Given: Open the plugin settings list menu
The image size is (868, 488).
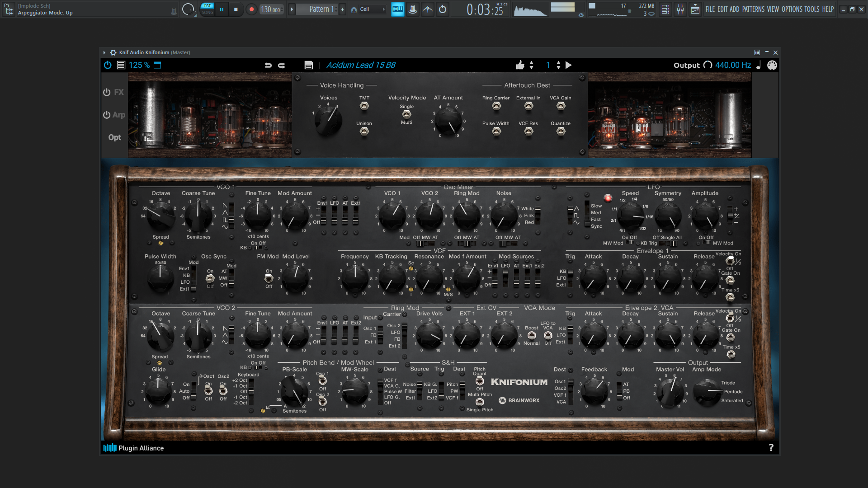Looking at the screenshot, I should pos(121,65).
